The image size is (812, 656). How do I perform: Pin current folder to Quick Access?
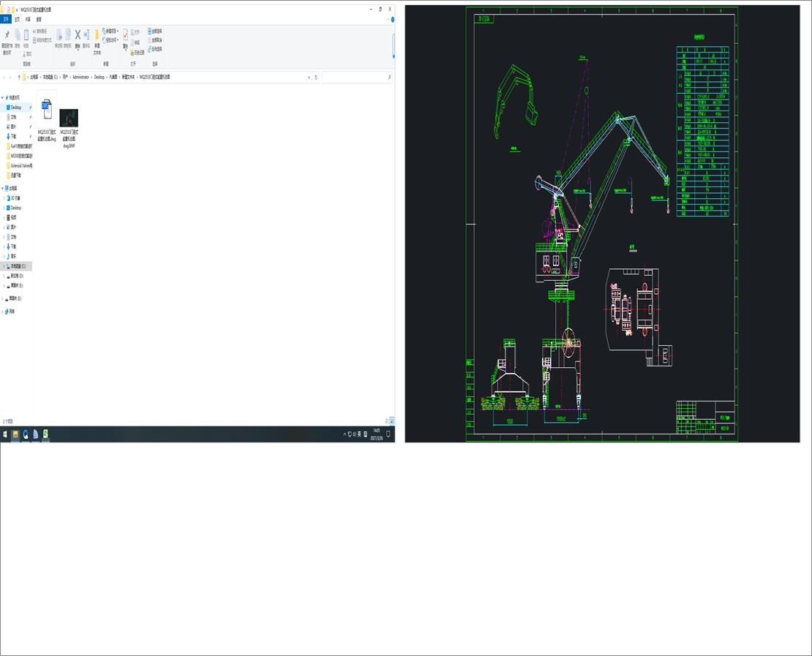[7, 34]
